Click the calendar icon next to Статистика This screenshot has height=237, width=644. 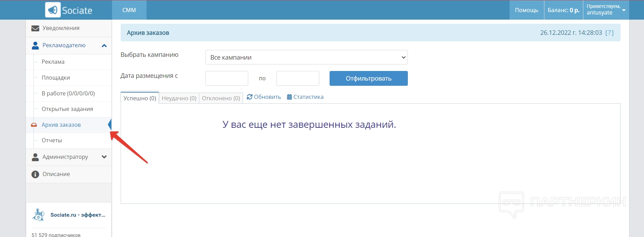coord(289,97)
